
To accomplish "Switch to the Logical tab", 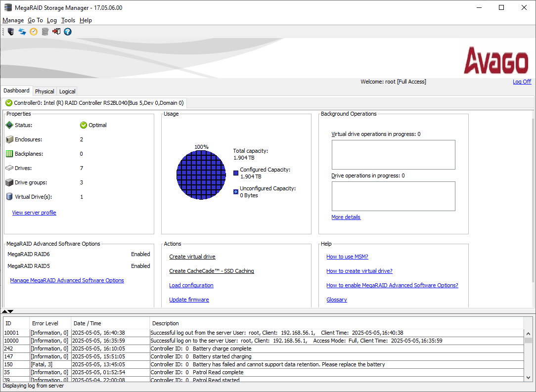I will click(67, 91).
